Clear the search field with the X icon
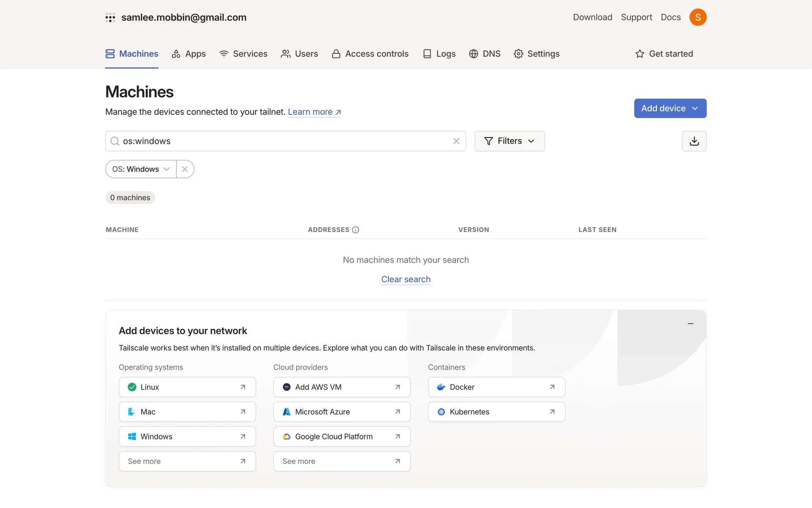812x508 pixels. (x=456, y=141)
